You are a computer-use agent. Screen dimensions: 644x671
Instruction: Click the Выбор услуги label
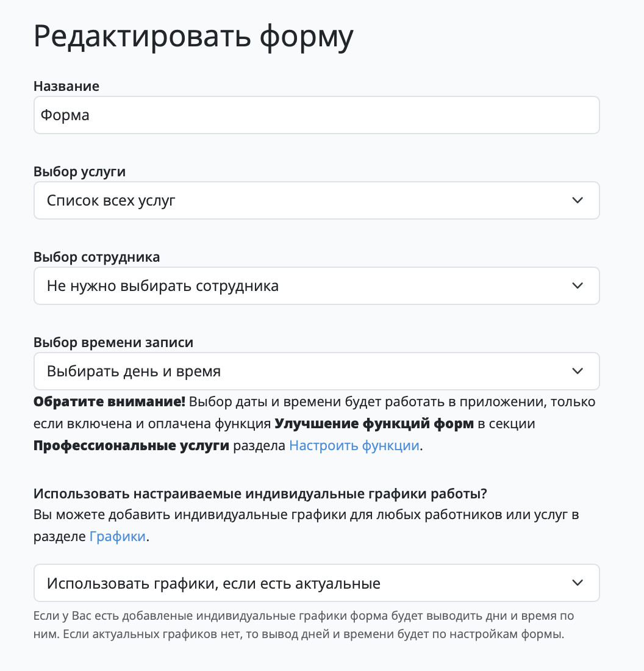click(x=80, y=171)
